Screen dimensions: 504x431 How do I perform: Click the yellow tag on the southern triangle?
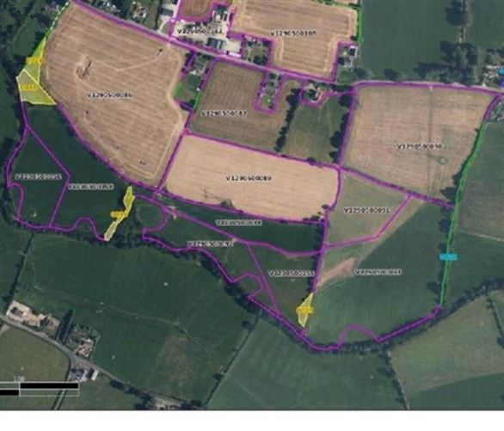tap(304, 310)
